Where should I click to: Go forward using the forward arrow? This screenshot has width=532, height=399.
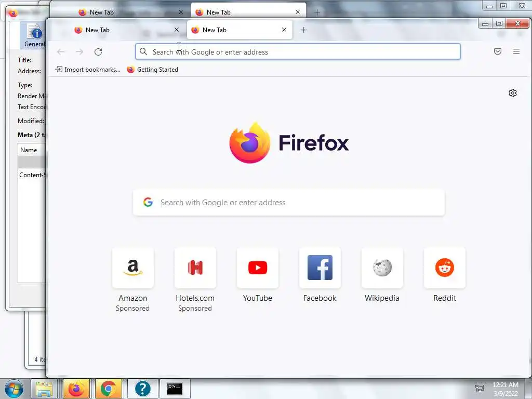click(79, 52)
